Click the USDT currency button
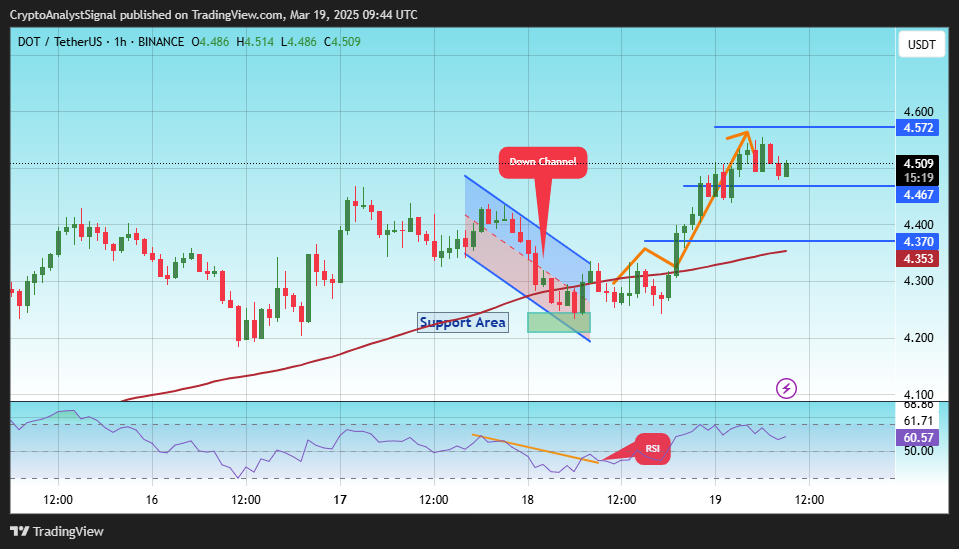 (x=921, y=45)
